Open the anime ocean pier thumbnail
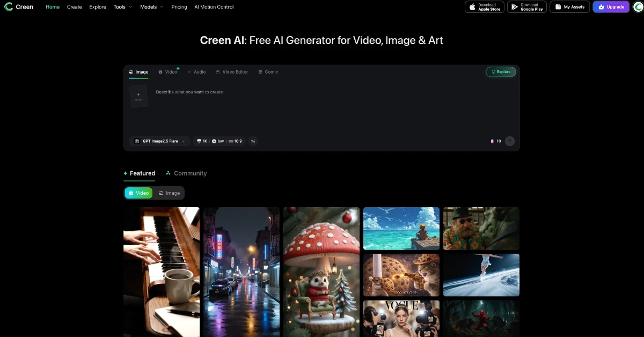 click(401, 229)
